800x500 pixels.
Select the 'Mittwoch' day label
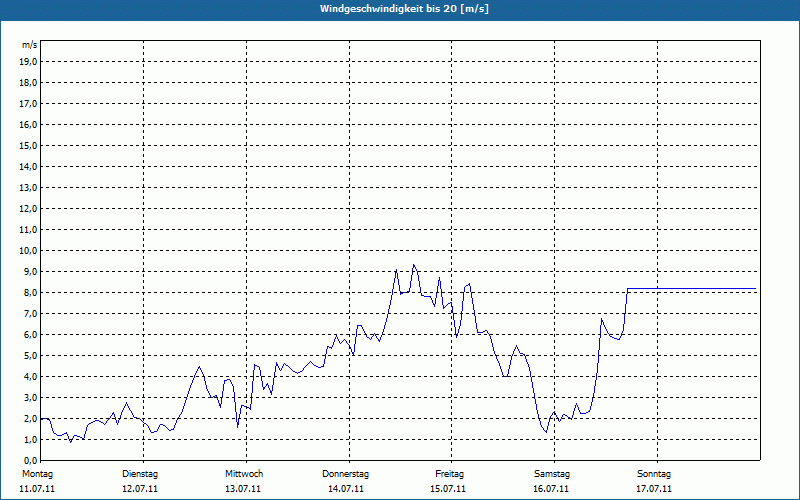point(244,474)
